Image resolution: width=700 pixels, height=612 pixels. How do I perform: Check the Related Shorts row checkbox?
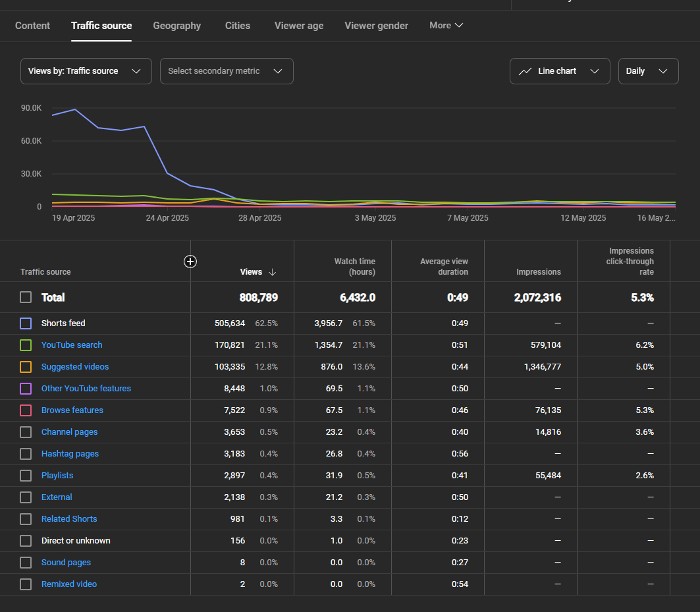(x=26, y=519)
